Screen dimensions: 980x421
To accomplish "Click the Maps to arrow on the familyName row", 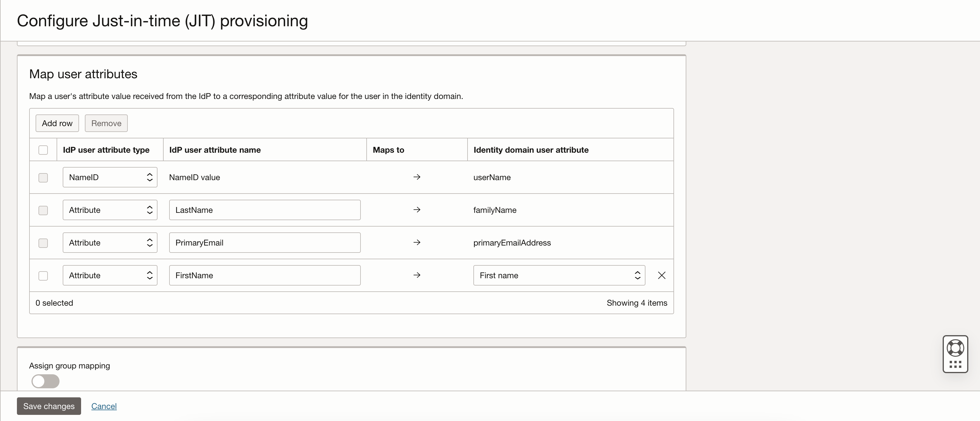I will pyautogui.click(x=417, y=209).
